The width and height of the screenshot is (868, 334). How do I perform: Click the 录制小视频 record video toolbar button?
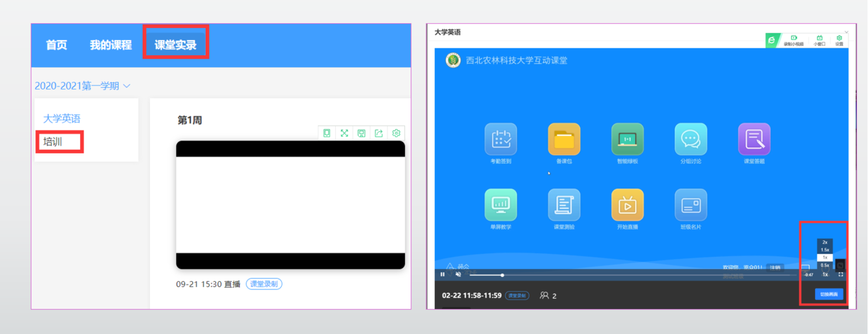[x=794, y=40]
